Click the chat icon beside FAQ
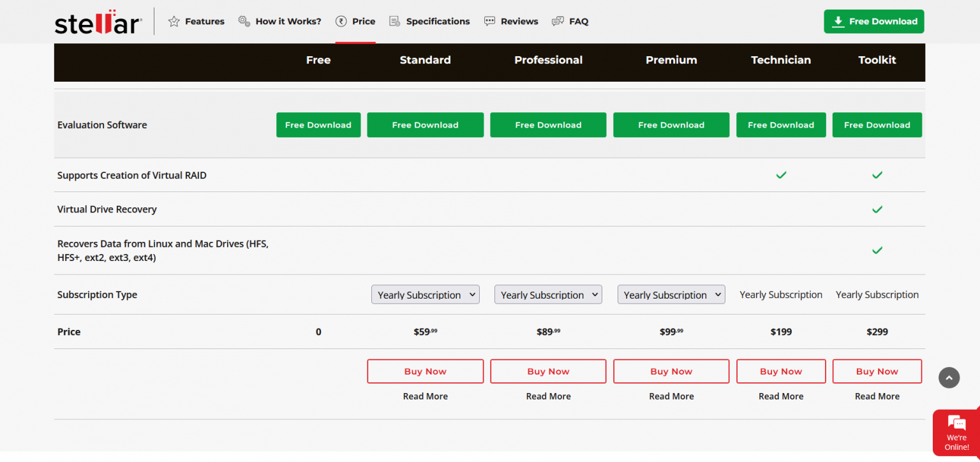Viewport: 980px width, 462px height. point(558,22)
